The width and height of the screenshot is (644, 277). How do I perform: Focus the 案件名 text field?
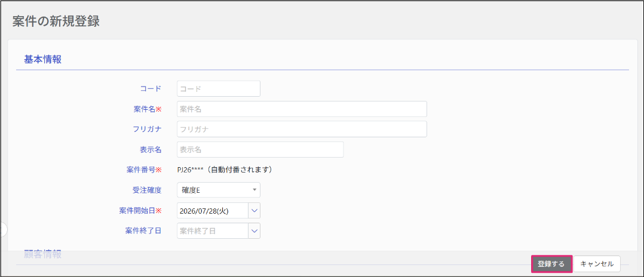click(302, 109)
